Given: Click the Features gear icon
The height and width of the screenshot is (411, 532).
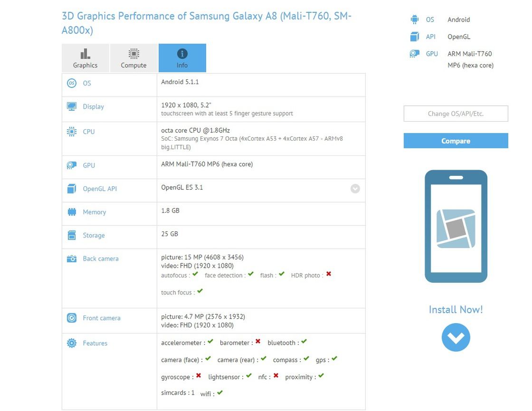Looking at the screenshot, I should tap(72, 343).
